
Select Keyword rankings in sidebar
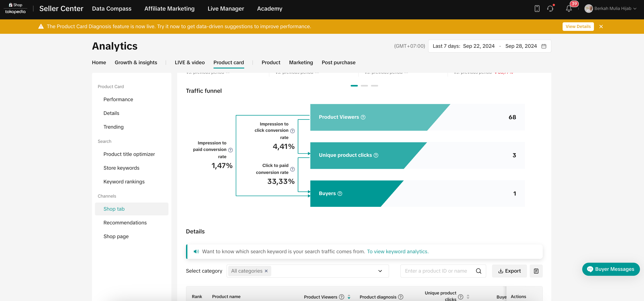coord(124,182)
